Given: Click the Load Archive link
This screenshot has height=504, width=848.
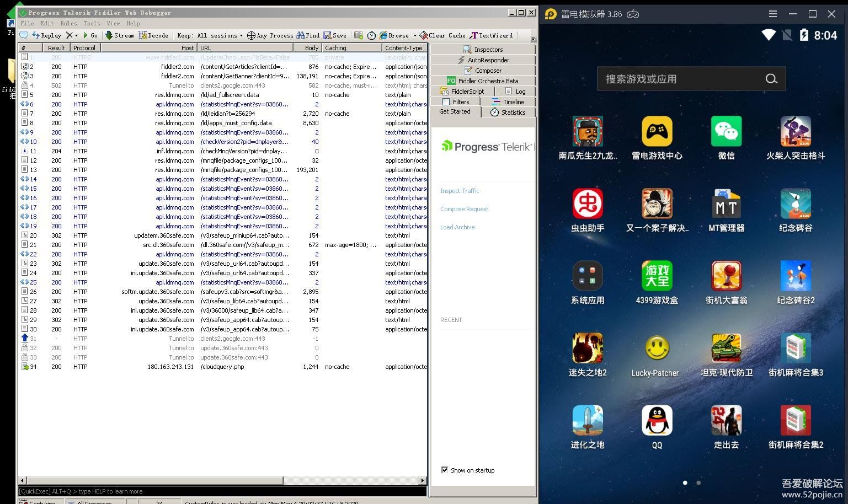Looking at the screenshot, I should pyautogui.click(x=457, y=227).
